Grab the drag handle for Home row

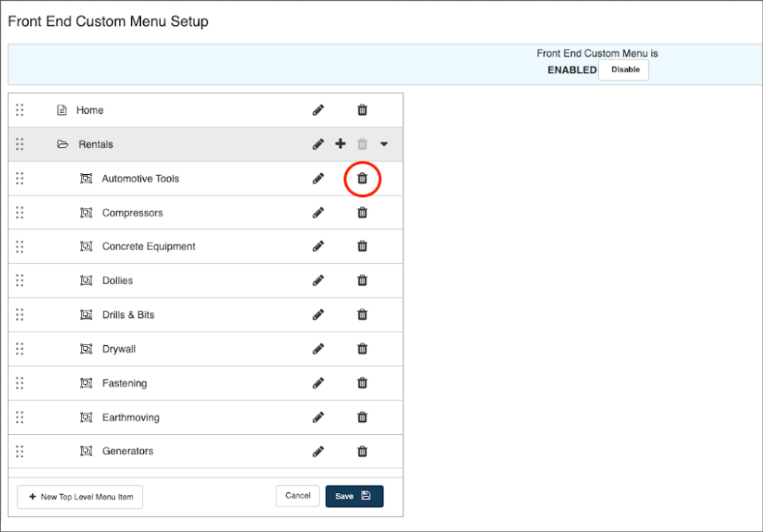(20, 110)
